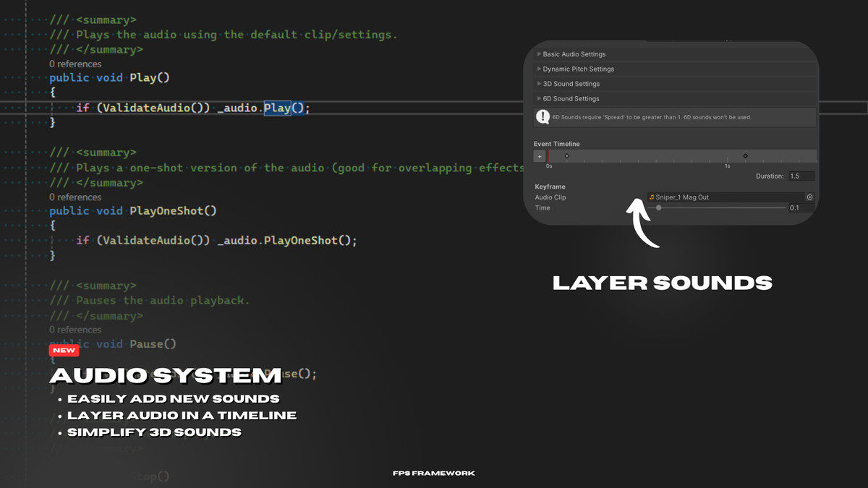
Task: Select the highlighted Play call in code
Action: pyautogui.click(x=278, y=107)
